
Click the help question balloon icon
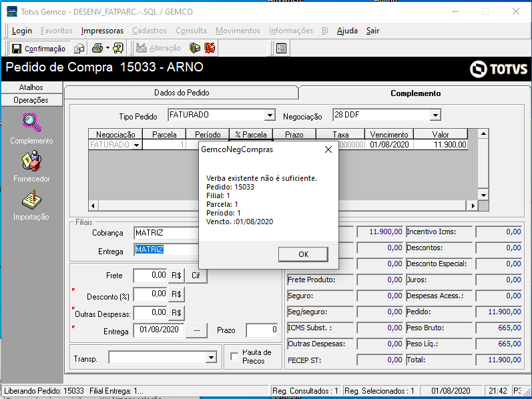118,48
